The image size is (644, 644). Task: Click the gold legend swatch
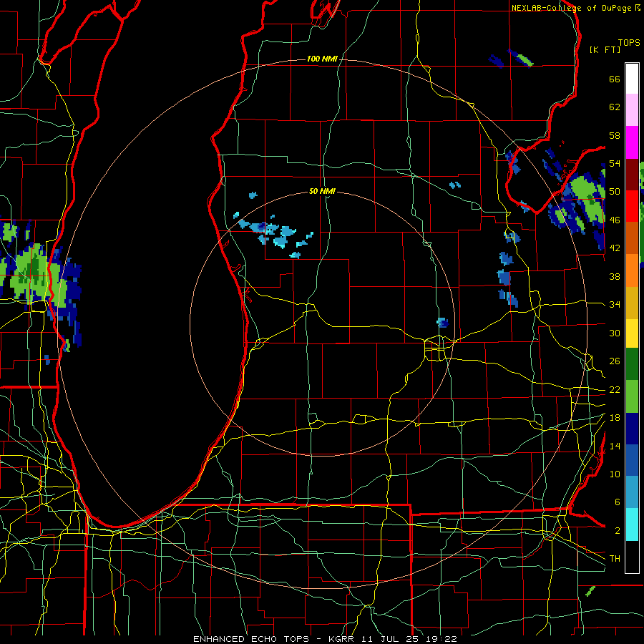pyautogui.click(x=632, y=303)
